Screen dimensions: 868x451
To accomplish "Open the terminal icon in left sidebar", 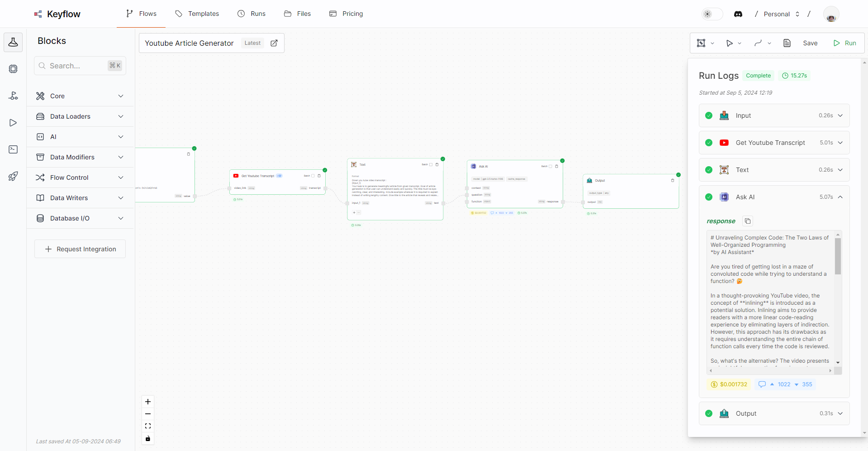I will pos(13,149).
